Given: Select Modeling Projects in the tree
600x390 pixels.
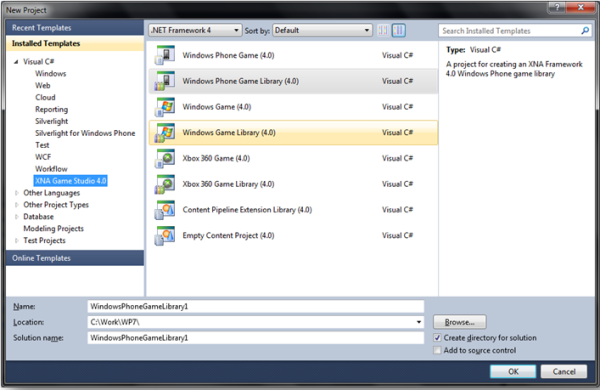Looking at the screenshot, I should pos(54,228).
